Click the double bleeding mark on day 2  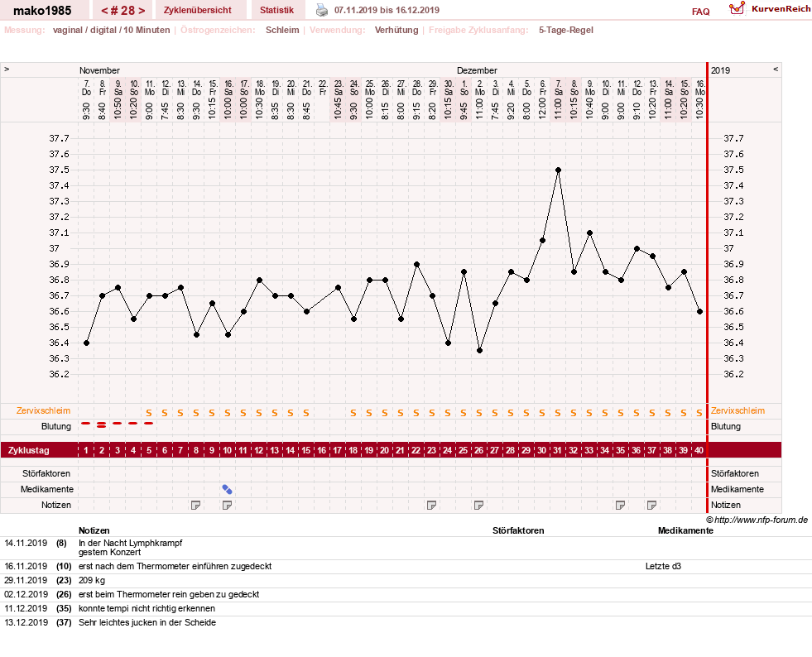click(102, 425)
